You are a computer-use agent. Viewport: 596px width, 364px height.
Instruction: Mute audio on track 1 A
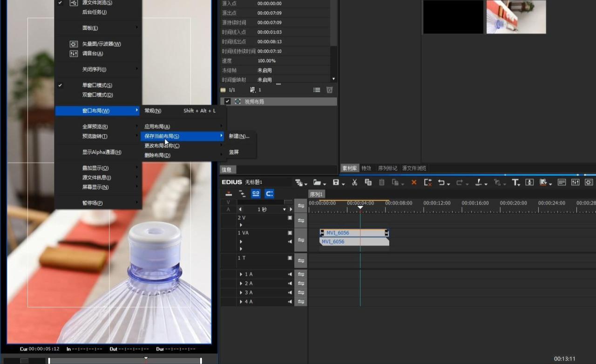click(290, 274)
